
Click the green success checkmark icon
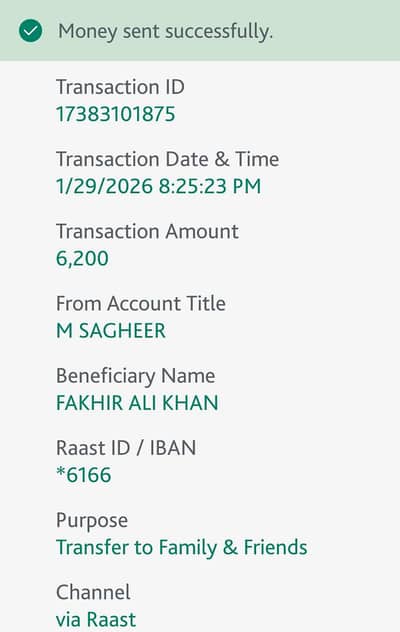pyautogui.click(x=31, y=31)
